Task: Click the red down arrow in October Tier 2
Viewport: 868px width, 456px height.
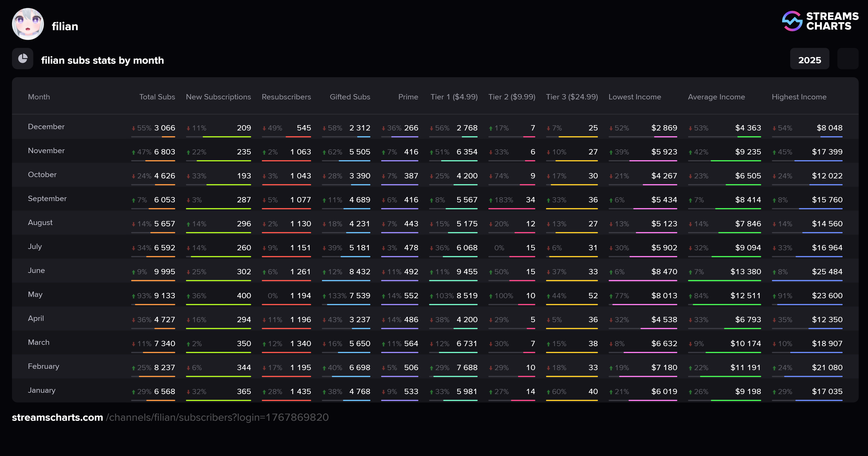Action: 491,176
